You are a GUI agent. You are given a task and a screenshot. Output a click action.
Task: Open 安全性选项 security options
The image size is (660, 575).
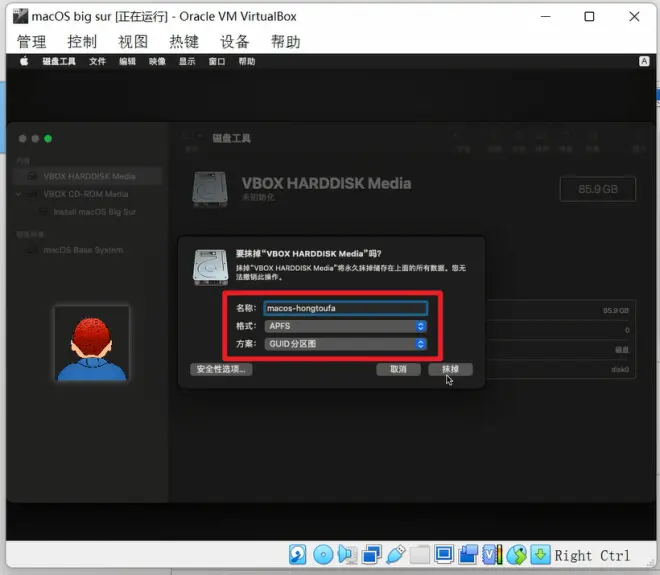pyautogui.click(x=221, y=369)
